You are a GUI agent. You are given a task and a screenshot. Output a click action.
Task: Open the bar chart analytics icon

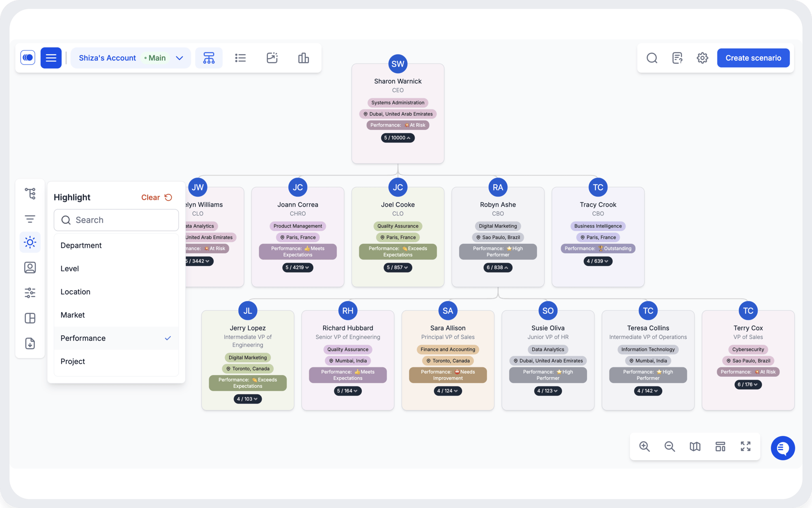[x=303, y=58]
